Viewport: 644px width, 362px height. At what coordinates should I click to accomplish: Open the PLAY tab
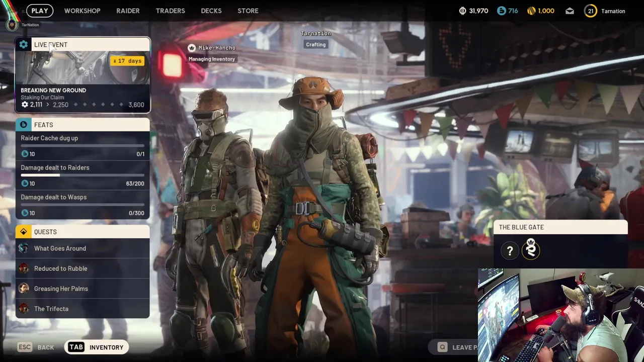(x=40, y=11)
